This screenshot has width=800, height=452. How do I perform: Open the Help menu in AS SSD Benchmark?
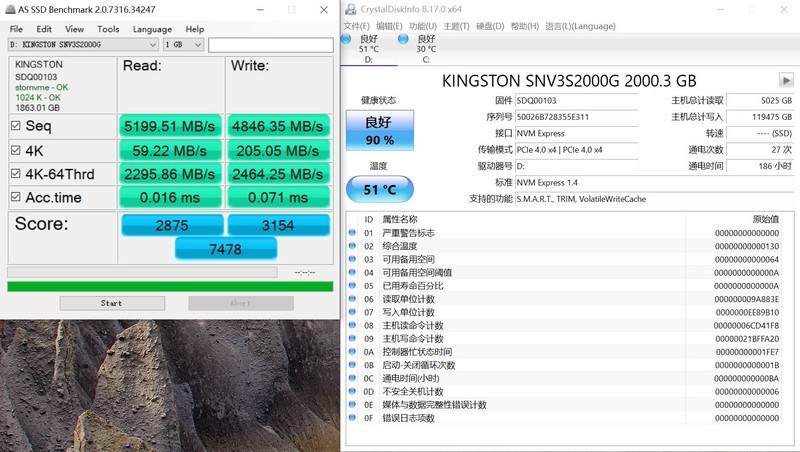194,29
